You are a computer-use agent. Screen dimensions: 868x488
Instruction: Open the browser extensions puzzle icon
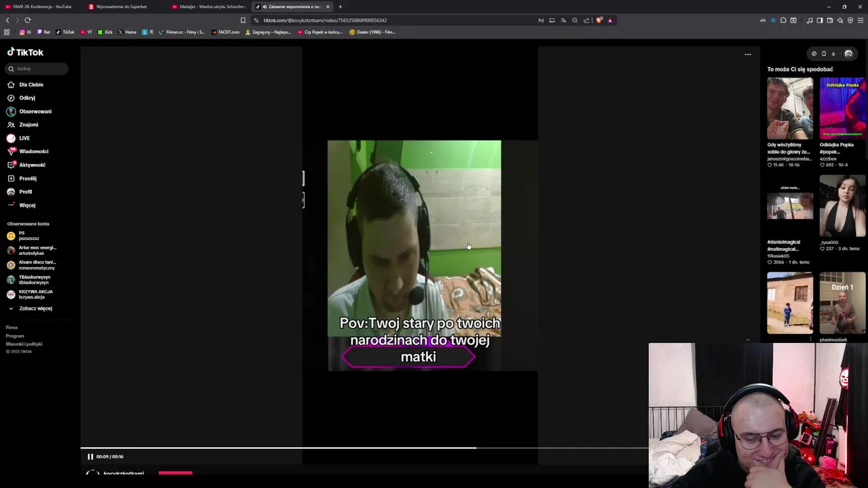coord(783,20)
